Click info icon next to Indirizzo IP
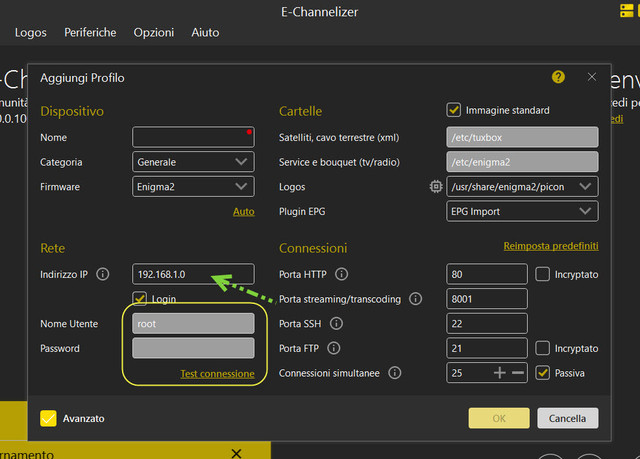The image size is (640, 459). [x=103, y=274]
